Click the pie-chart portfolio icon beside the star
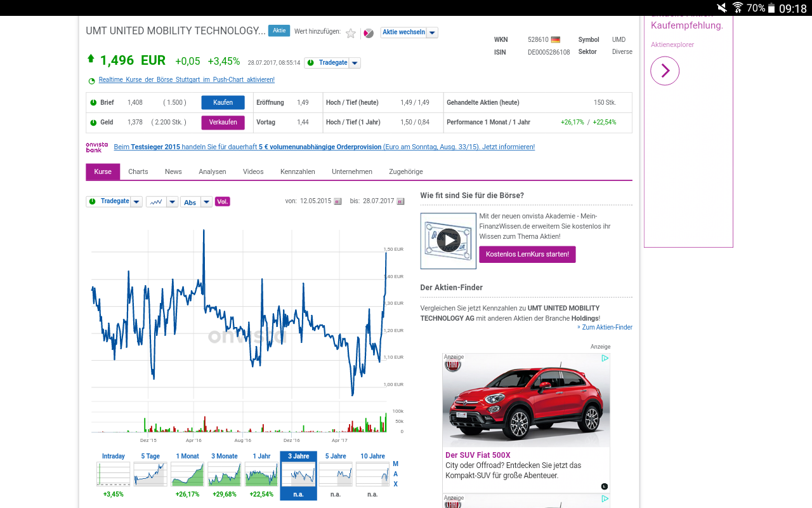The image size is (812, 508). (x=369, y=33)
